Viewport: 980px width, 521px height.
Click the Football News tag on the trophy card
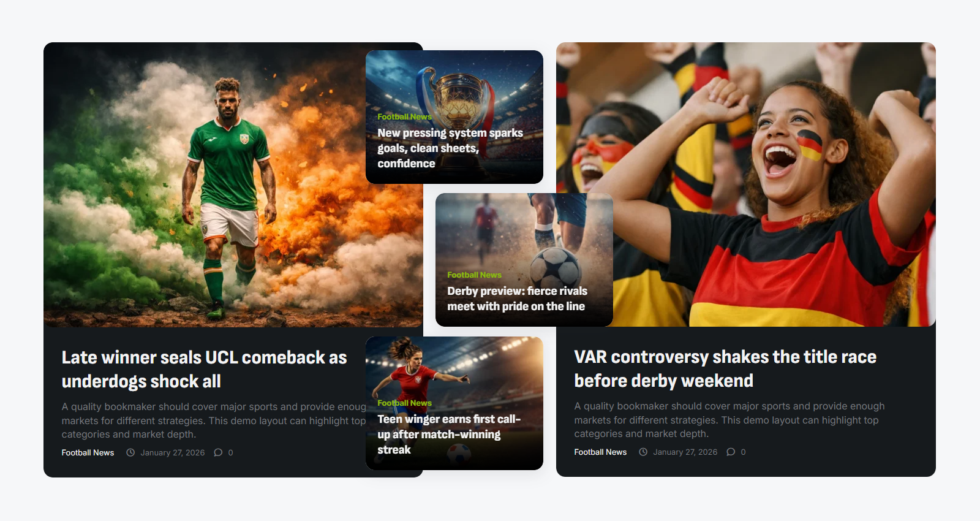point(404,116)
